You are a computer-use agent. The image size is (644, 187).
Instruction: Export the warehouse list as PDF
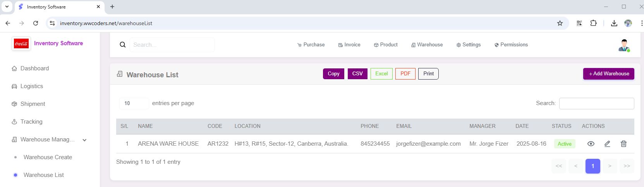click(405, 74)
